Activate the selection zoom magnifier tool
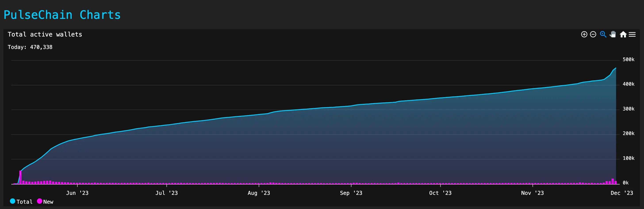Image resolution: width=644 pixels, height=209 pixels. [603, 34]
